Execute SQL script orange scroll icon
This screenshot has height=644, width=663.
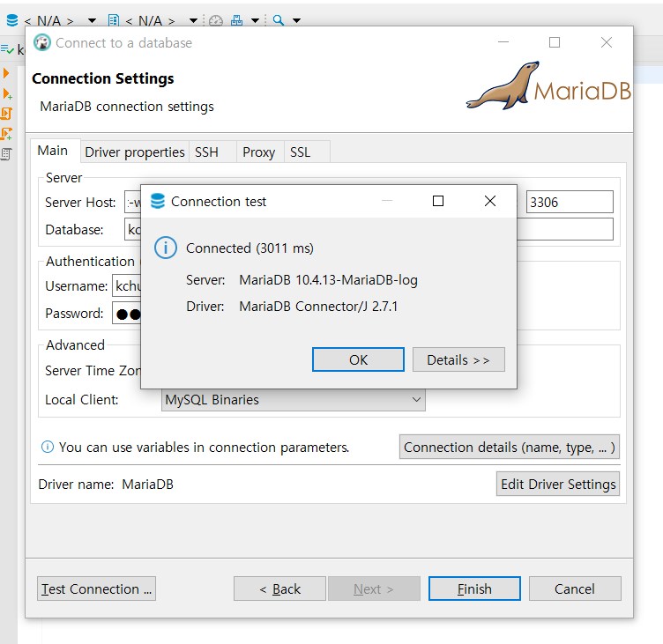pyautogui.click(x=6, y=114)
